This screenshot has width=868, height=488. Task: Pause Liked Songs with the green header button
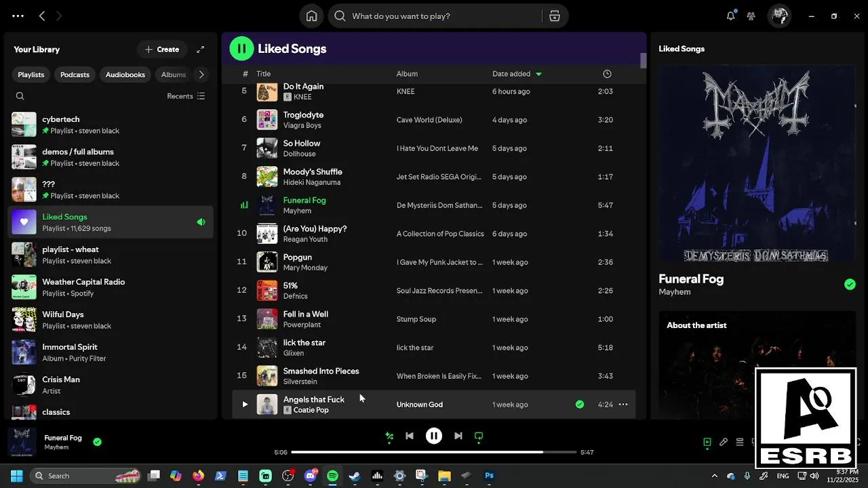click(241, 49)
